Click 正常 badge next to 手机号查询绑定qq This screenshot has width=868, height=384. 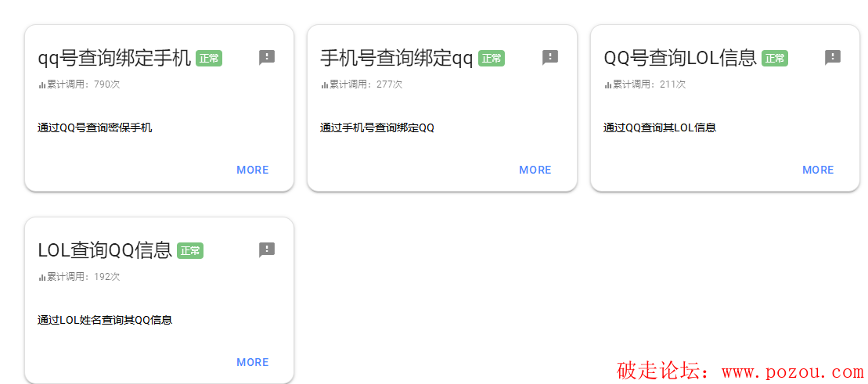click(x=492, y=58)
